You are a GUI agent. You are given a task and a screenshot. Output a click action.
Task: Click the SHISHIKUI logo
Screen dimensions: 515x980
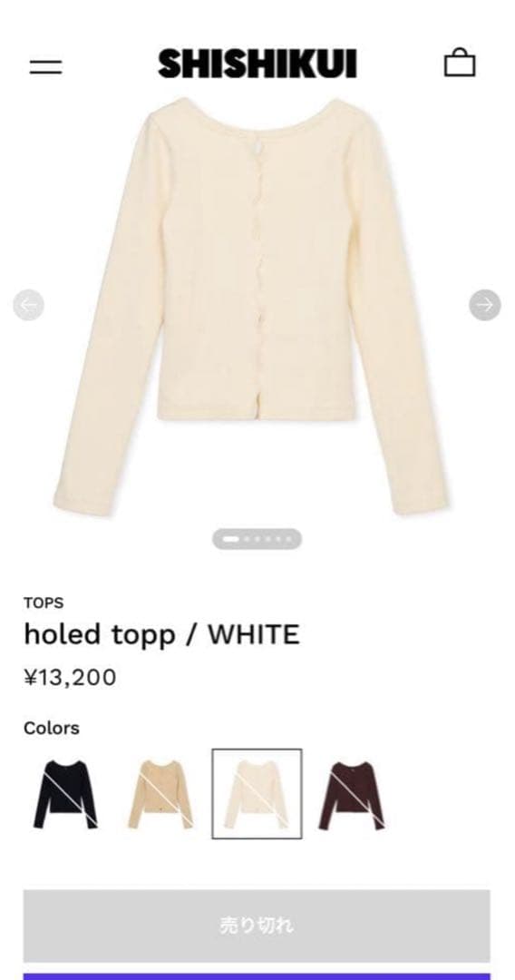point(257,64)
